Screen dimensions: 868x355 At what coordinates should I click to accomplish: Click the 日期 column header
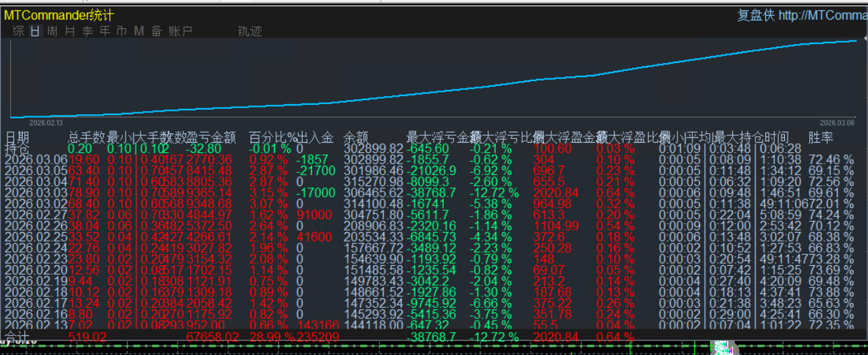[x=18, y=137]
